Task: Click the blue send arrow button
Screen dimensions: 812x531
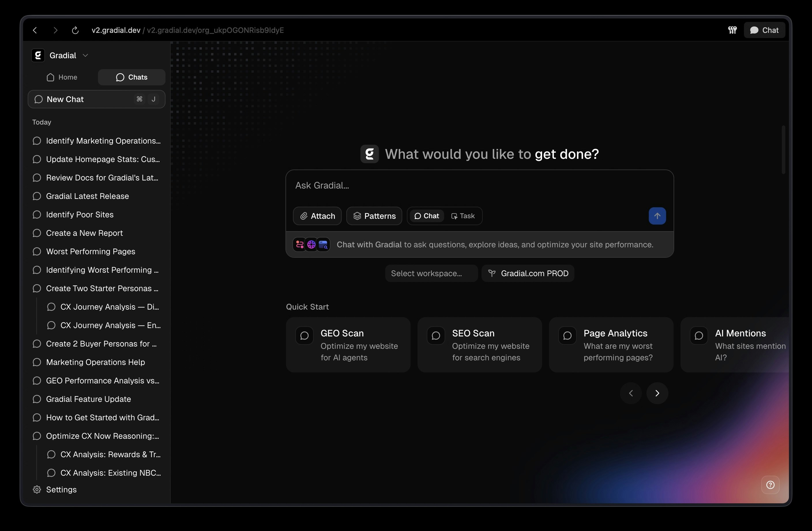Action: pos(657,216)
